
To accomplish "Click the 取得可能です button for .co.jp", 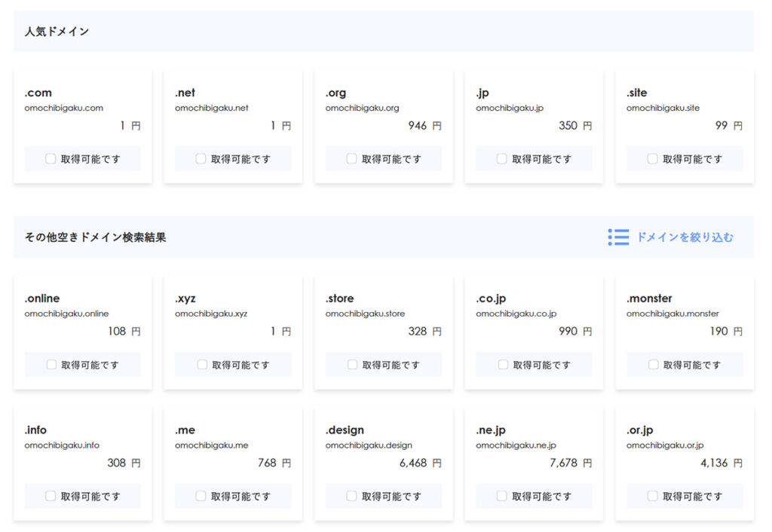I will point(534,365).
